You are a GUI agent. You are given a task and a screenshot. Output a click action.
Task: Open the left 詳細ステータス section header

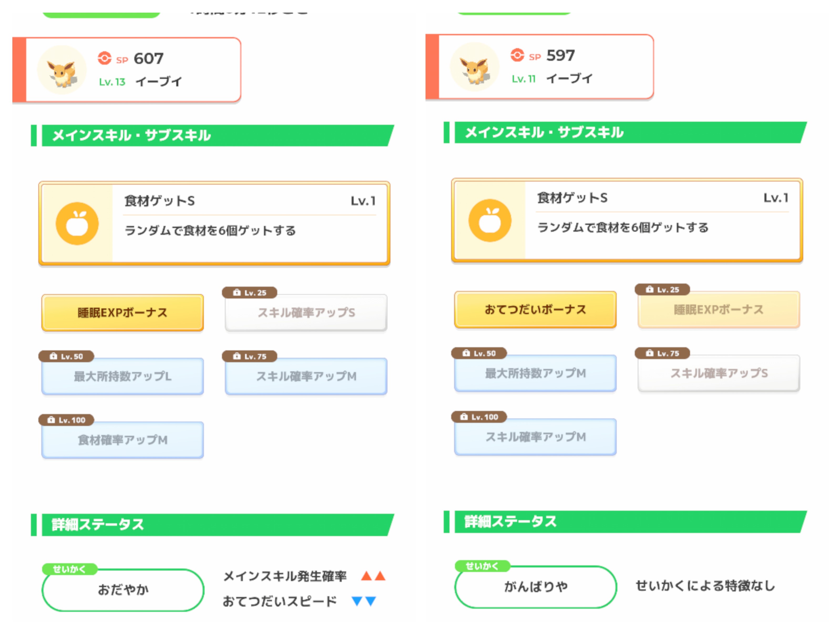coord(213,525)
